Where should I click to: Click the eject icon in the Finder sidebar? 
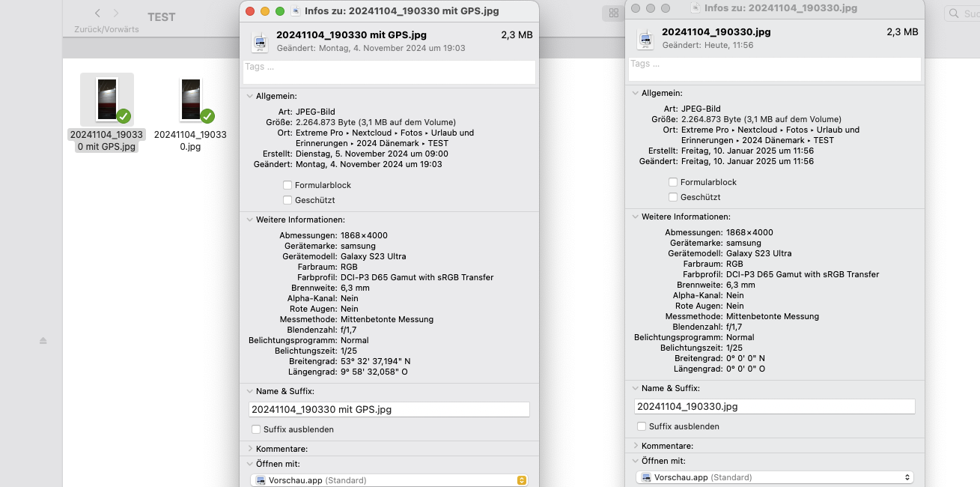click(x=43, y=341)
